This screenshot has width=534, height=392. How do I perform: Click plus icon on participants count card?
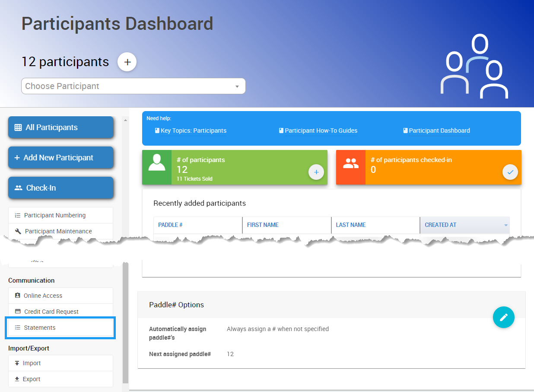click(x=316, y=172)
